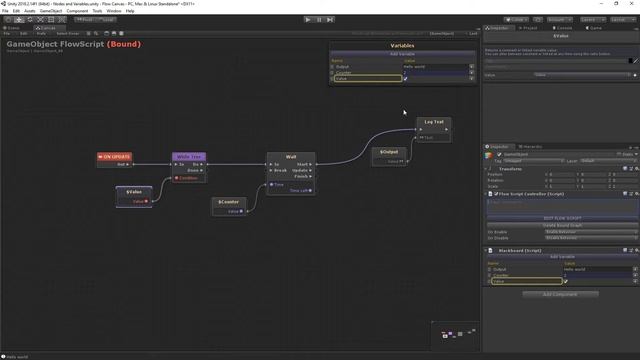Click Edit Flow Script button
The height and width of the screenshot is (360, 640).
[562, 218]
